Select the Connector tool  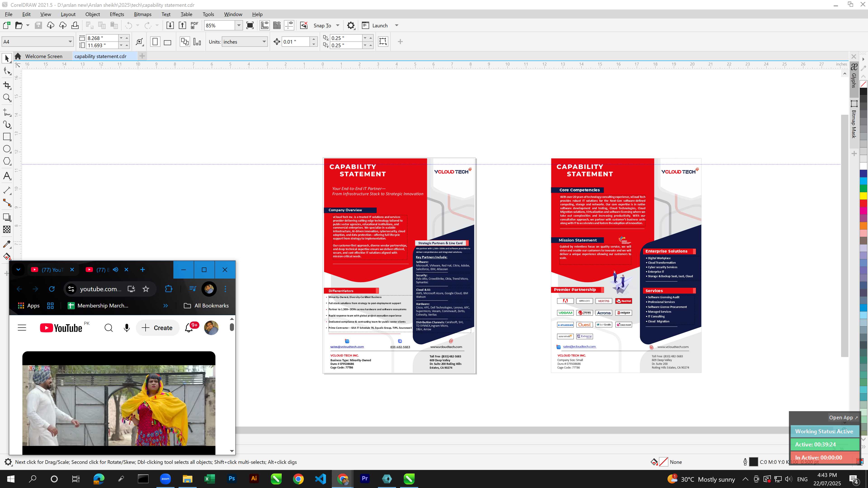pos(7,203)
